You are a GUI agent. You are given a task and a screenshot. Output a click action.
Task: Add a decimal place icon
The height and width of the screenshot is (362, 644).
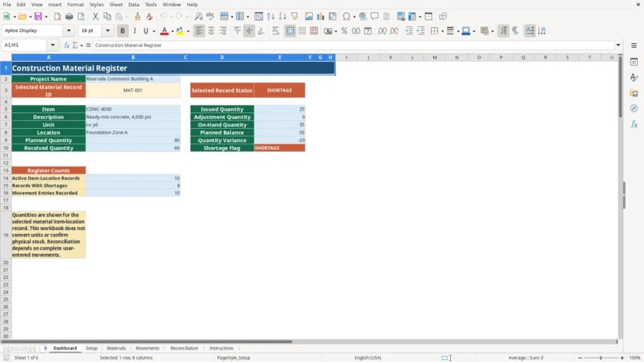coord(382,31)
